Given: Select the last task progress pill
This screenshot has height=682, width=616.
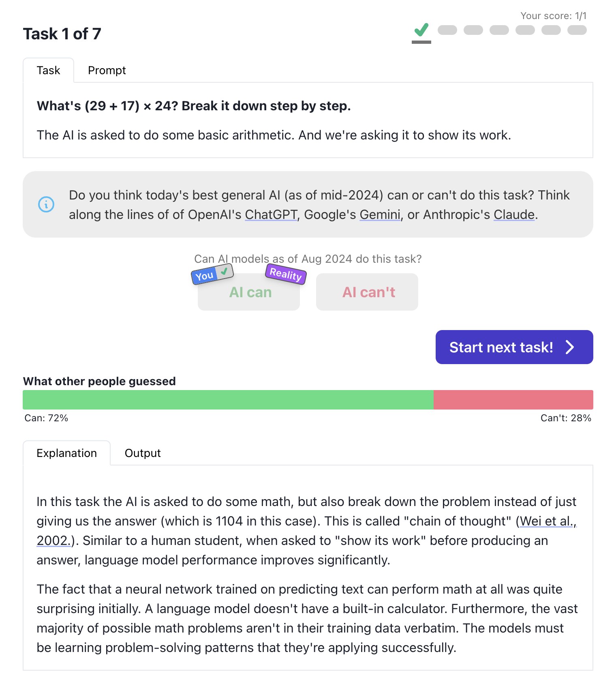Looking at the screenshot, I should click(577, 30).
